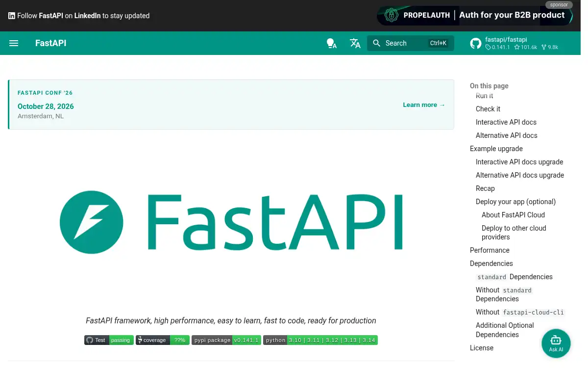The width and height of the screenshot is (588, 368).
Task: Go to Recap section
Action: click(485, 188)
